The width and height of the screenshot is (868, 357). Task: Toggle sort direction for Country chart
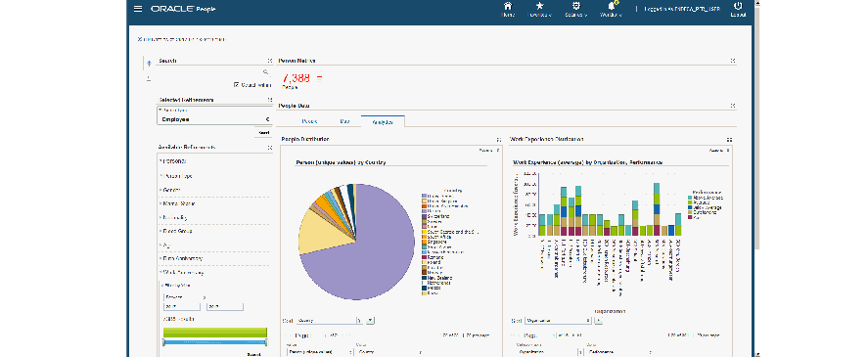click(x=370, y=320)
